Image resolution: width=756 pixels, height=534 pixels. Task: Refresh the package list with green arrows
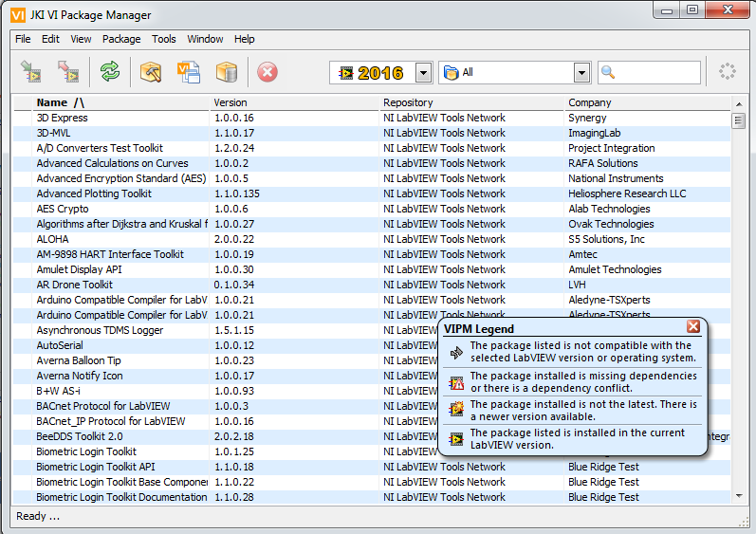tap(110, 72)
